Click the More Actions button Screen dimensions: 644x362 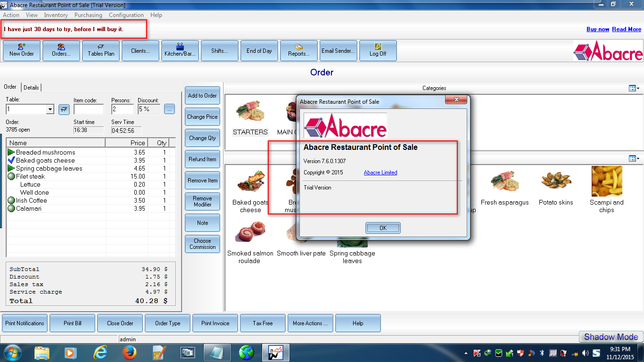310,323
